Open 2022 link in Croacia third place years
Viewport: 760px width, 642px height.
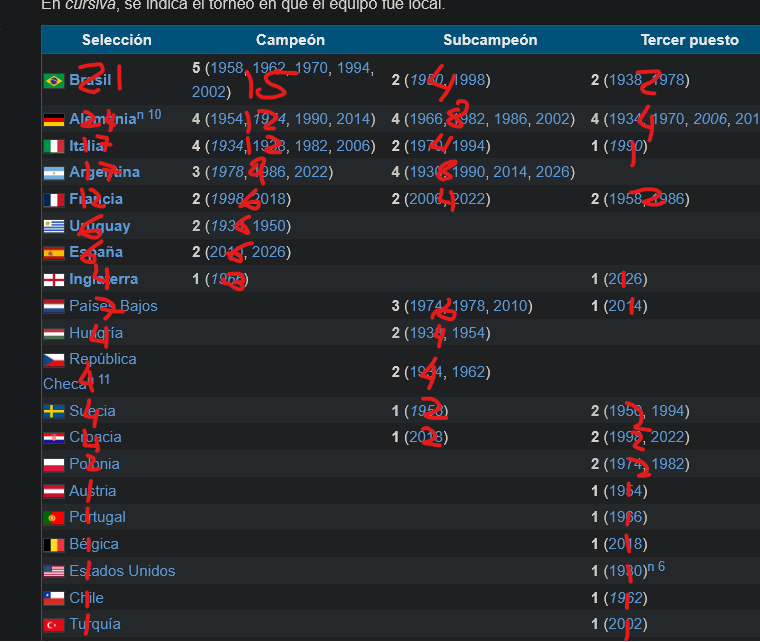tap(667, 437)
